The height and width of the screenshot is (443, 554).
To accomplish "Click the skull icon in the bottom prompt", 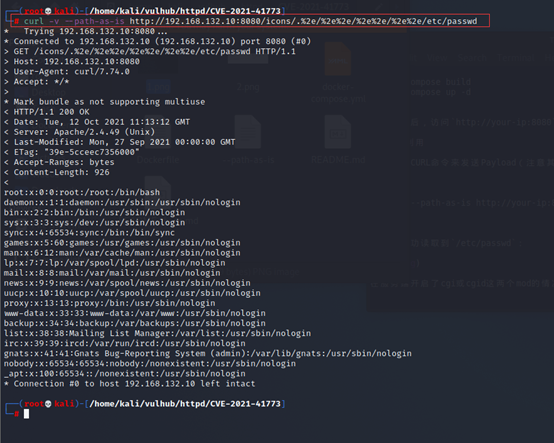I will [48, 404].
